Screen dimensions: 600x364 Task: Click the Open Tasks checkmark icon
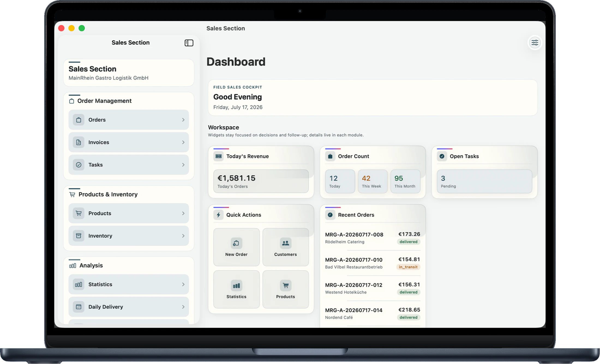coord(442,156)
